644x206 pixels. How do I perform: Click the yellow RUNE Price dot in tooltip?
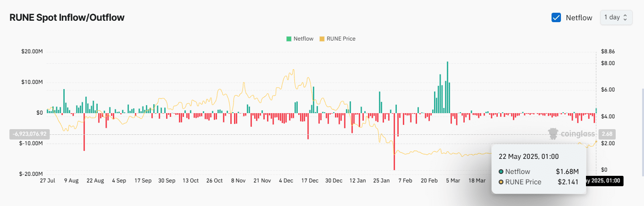point(501,182)
